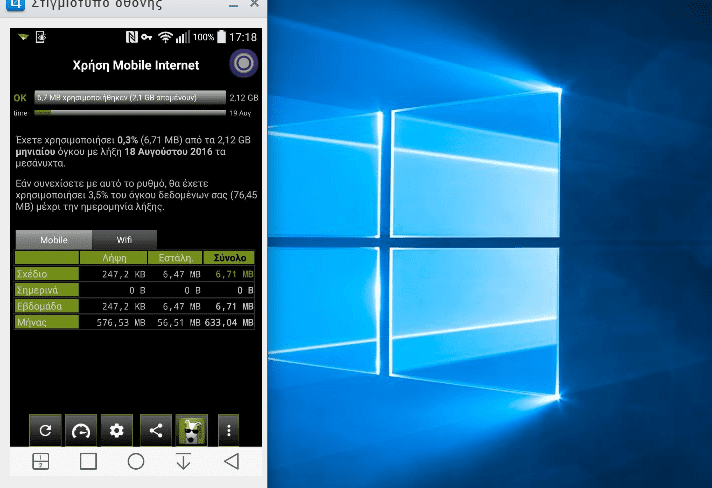
Task: Tap the VPN key status icon
Action: (147, 37)
